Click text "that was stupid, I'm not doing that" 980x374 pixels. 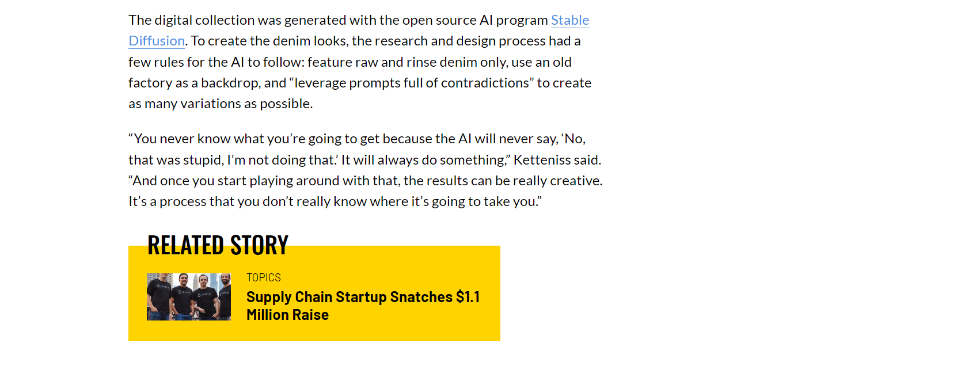[232, 160]
